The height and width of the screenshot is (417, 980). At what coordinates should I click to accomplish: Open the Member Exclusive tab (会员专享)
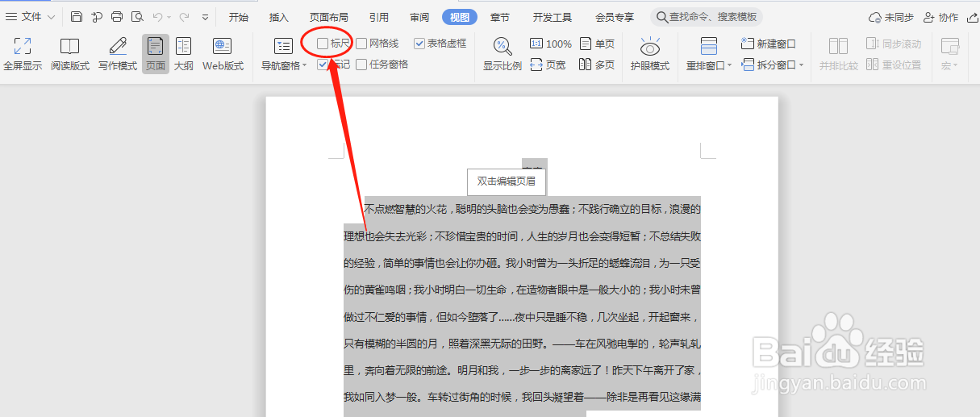point(615,17)
